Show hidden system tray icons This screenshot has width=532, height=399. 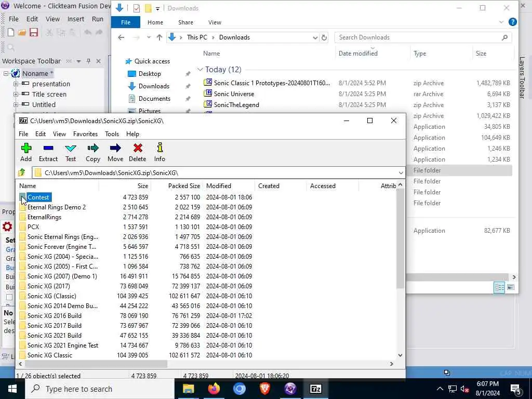[440, 389]
